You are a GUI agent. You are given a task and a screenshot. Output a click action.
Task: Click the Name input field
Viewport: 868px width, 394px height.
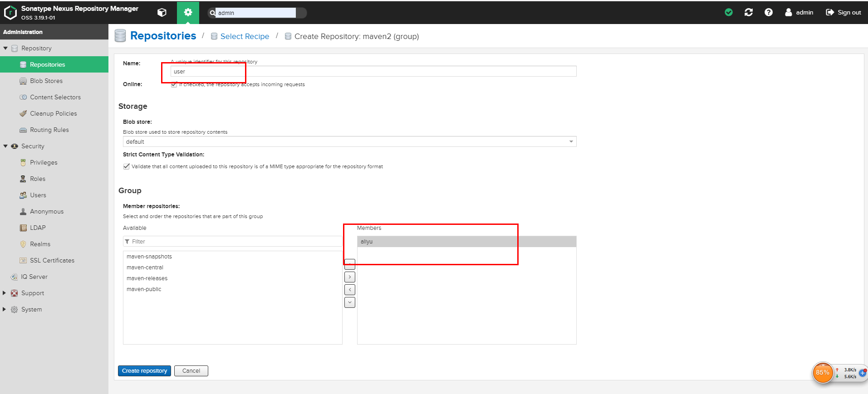pyautogui.click(x=373, y=71)
